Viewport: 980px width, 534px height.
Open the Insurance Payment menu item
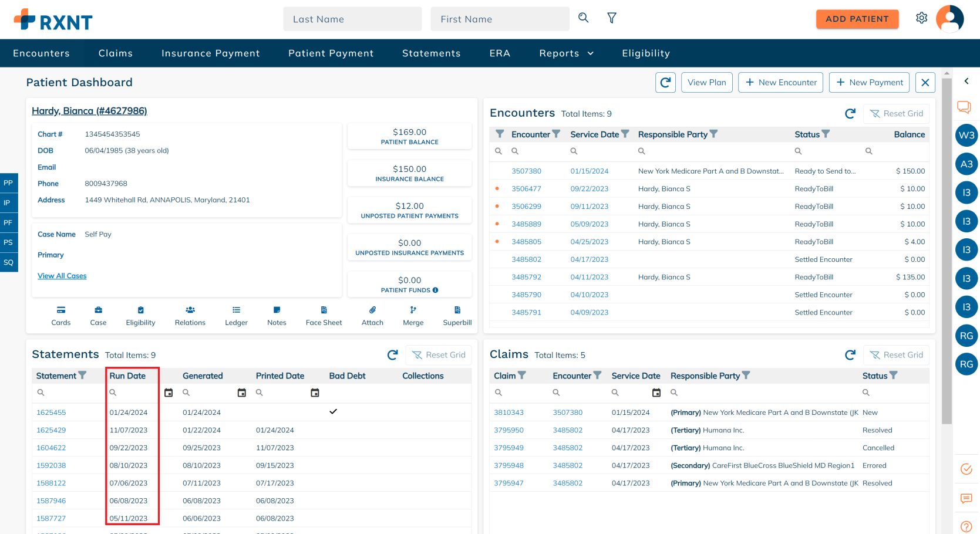210,53
